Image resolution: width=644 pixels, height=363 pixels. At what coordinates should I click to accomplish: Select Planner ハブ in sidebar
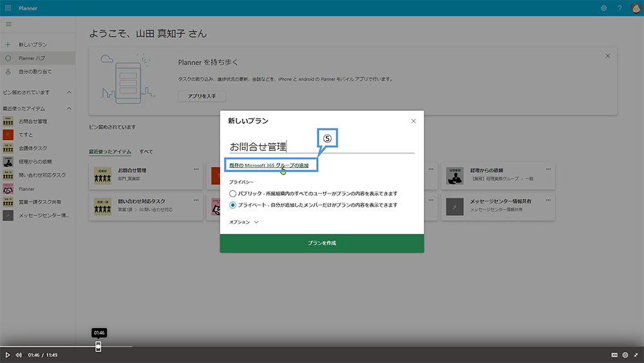click(37, 58)
